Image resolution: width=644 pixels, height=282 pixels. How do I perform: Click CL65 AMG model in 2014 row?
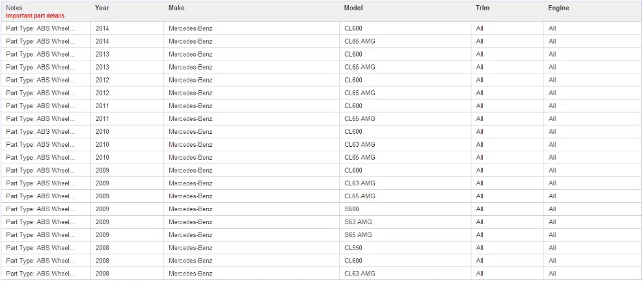point(360,41)
